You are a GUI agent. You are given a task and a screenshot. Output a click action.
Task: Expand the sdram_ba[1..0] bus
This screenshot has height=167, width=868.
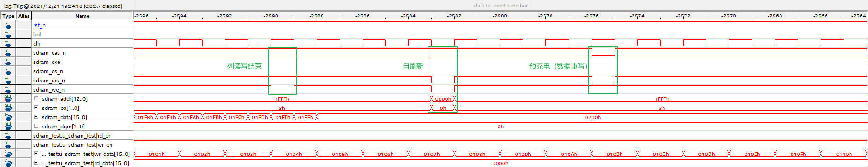pos(36,108)
